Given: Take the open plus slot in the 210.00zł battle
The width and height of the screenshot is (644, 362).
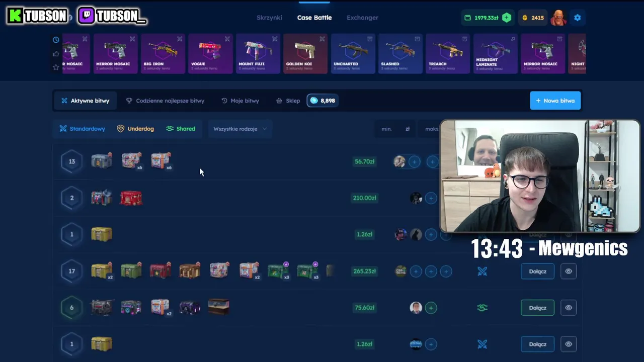Looking at the screenshot, I should 431,198.
